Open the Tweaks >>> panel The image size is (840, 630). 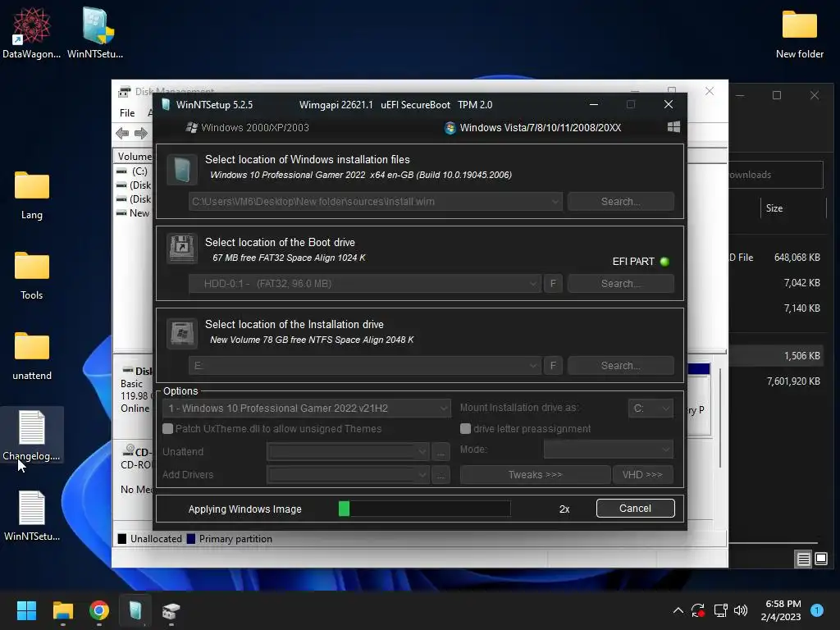tap(535, 475)
